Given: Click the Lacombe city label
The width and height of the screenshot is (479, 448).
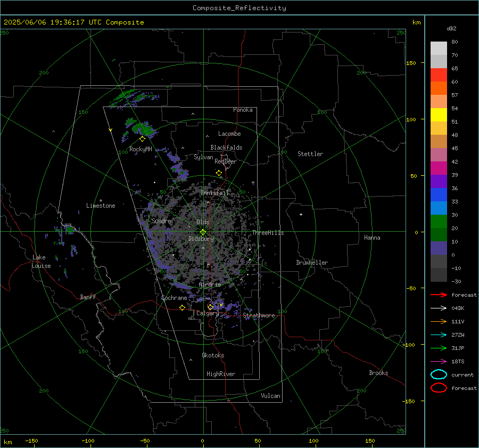Looking at the screenshot, I should point(229,134).
